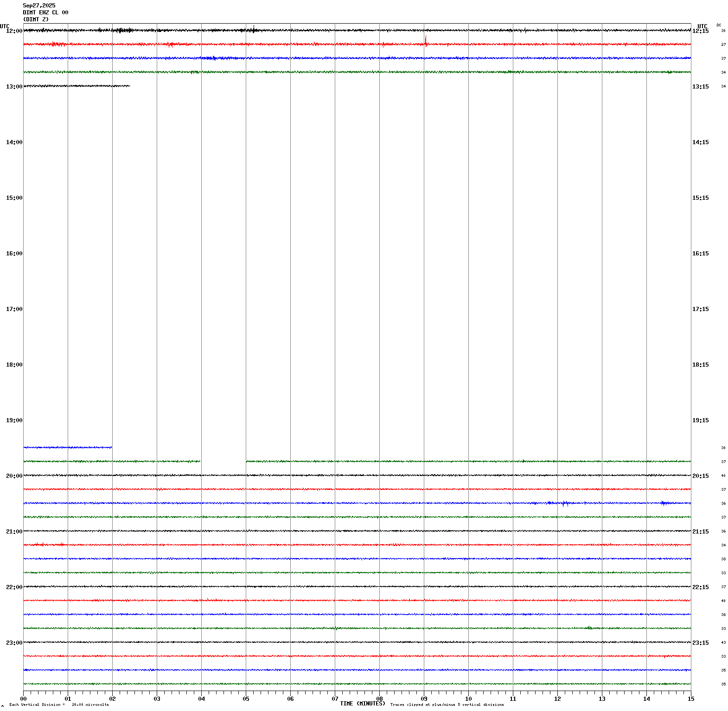Select the 15 minute label at bottom right

click(x=691, y=699)
